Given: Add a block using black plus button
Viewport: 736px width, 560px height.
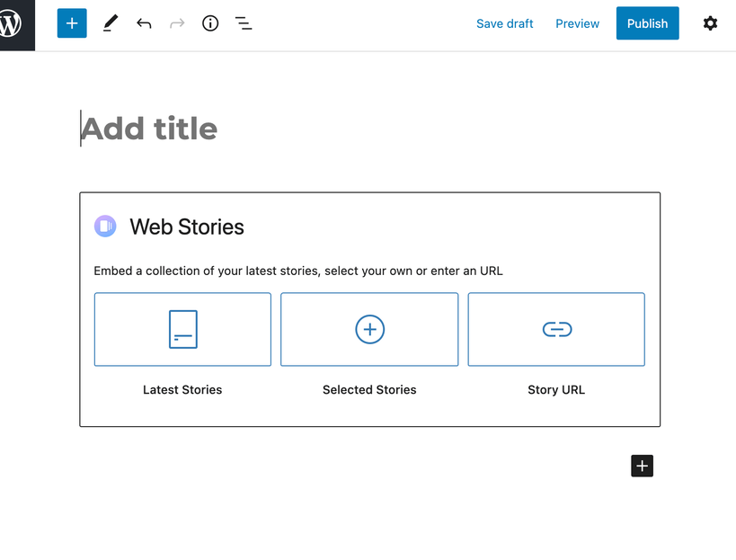Looking at the screenshot, I should click(x=643, y=466).
